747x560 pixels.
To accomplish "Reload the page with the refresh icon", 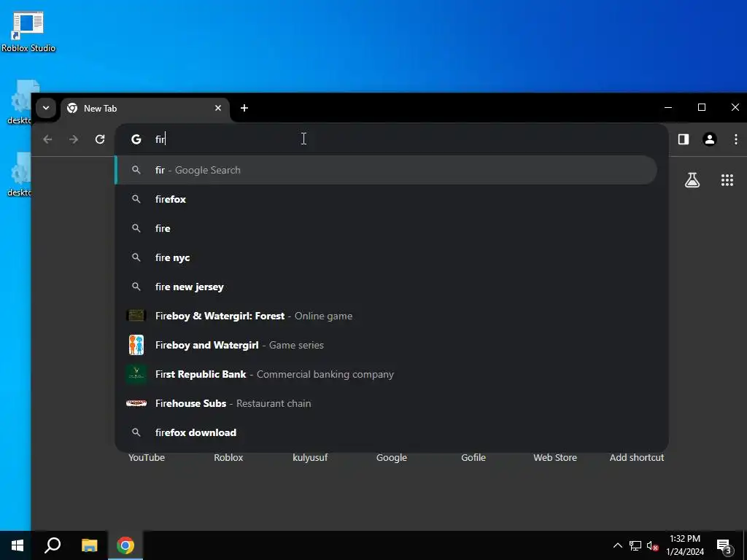I will tap(99, 139).
